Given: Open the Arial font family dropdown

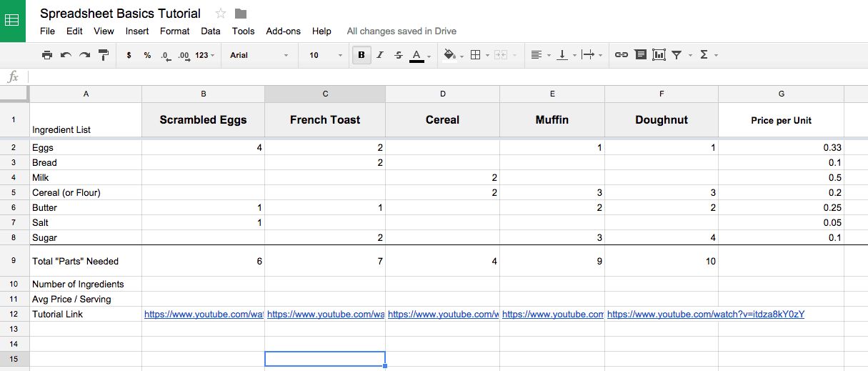Looking at the screenshot, I should pos(259,55).
